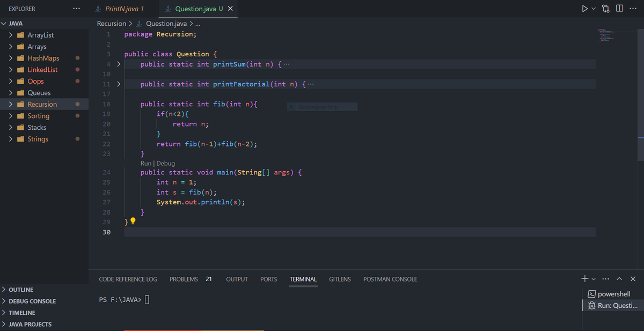Click 'System.out.println(s);' on line 27

pyautogui.click(x=201, y=202)
